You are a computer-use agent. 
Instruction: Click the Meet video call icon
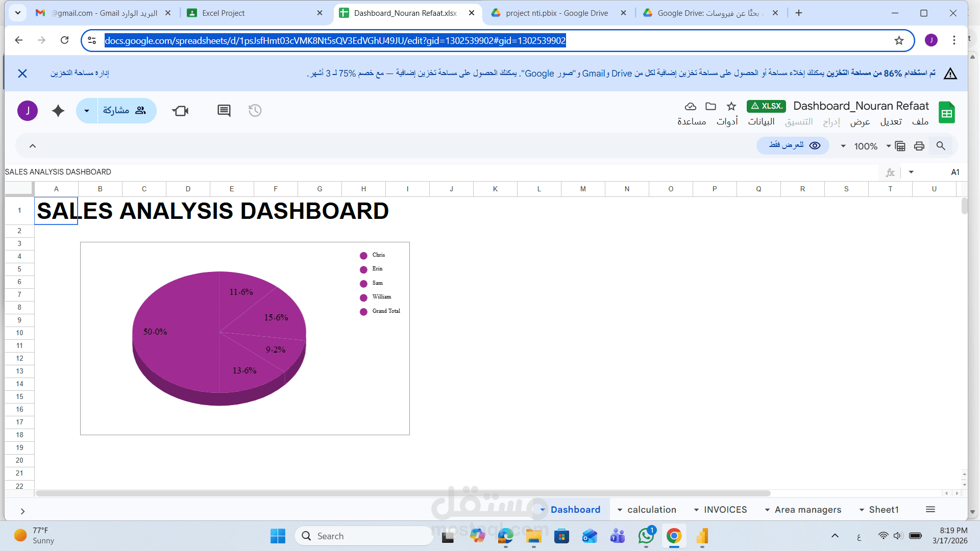pos(180,111)
